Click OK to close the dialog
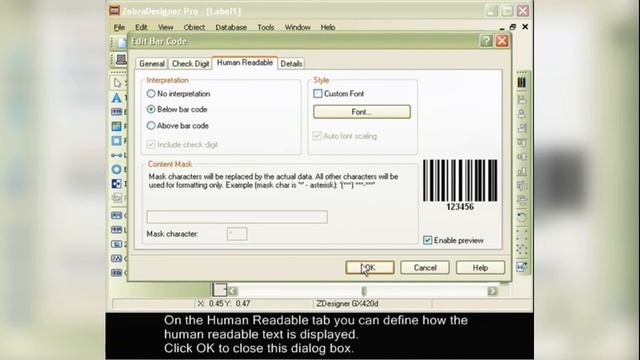This screenshot has width=640, height=360. pos(370,268)
